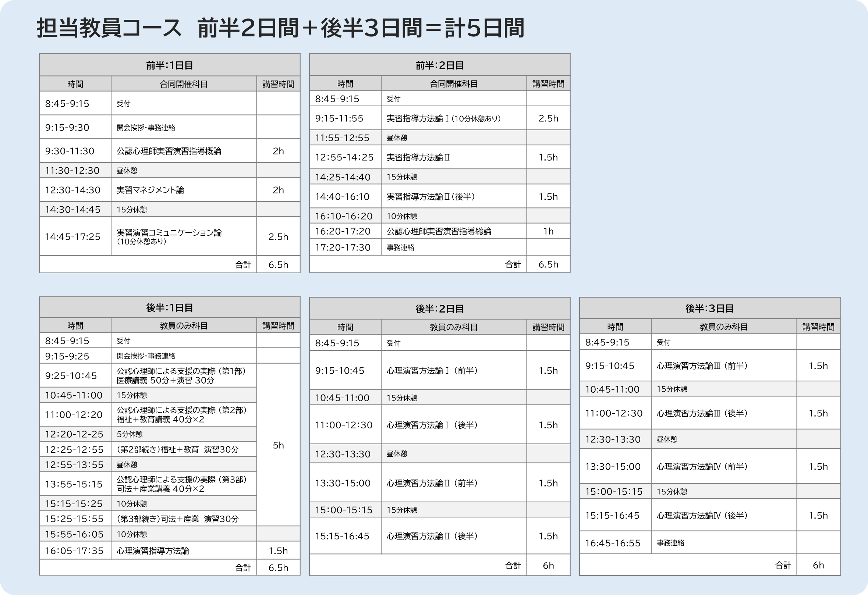The height and width of the screenshot is (595, 868).
Task: Select 心理演習方法論Ⅳ(前半) cell
Action: (724, 466)
